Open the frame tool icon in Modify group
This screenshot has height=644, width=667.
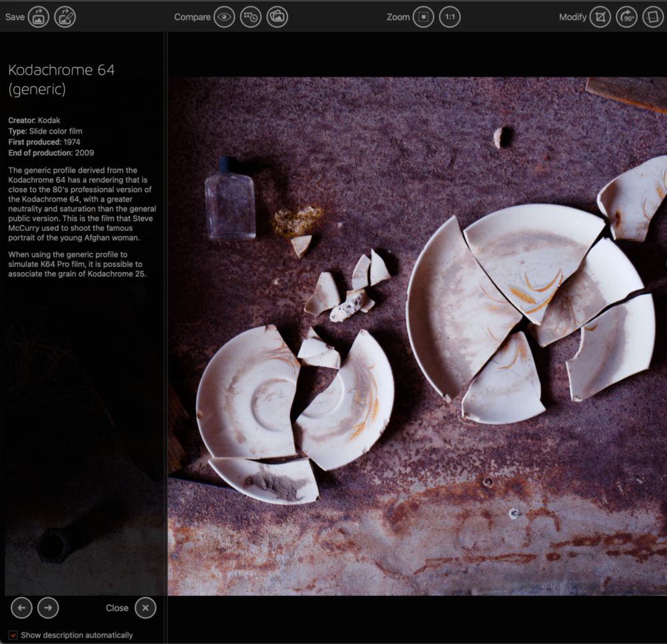652,17
